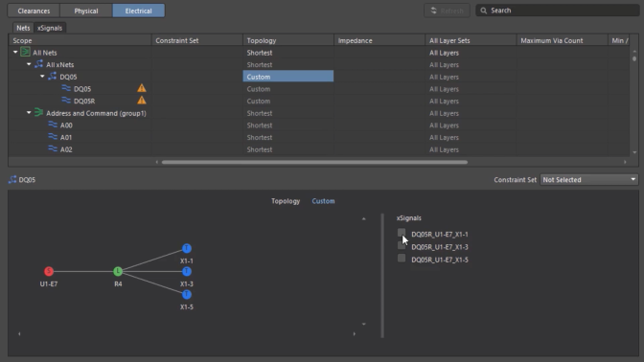Collapse the All Nets tree node

coord(15,52)
